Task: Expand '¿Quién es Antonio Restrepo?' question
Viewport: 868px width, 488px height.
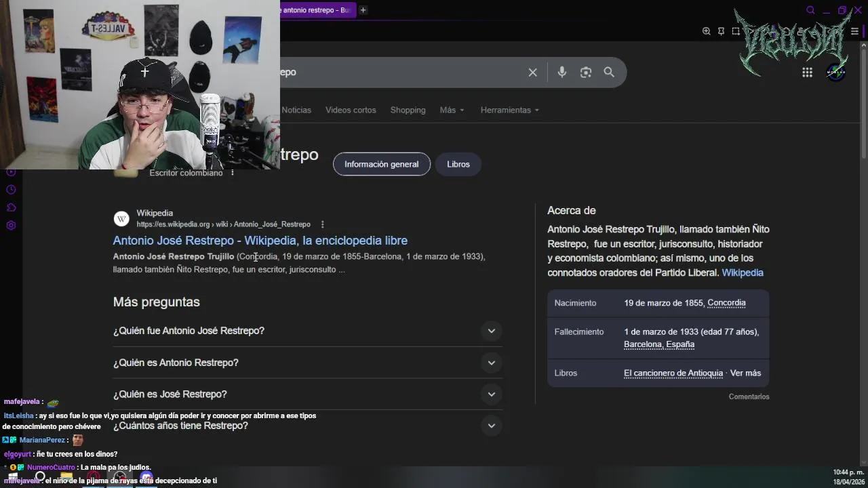Action: pos(307,363)
